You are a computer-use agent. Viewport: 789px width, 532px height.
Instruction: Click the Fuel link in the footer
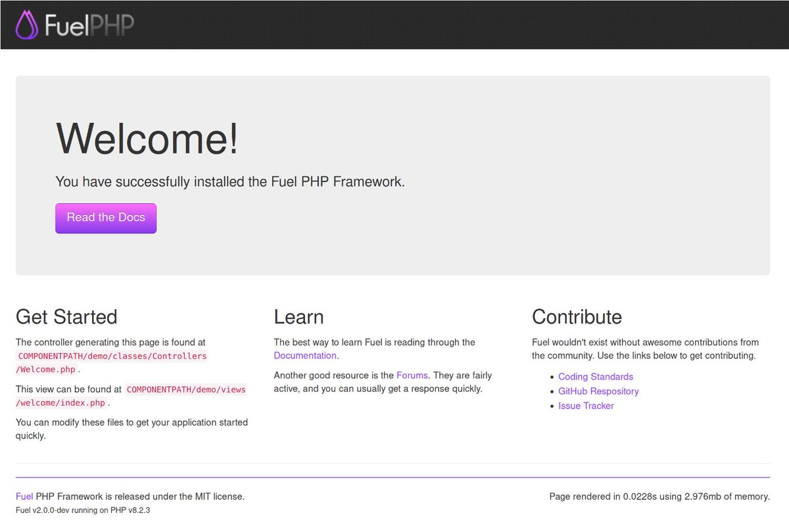[24, 496]
